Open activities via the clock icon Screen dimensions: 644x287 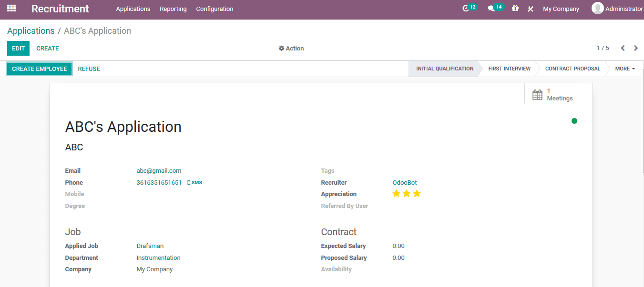coord(466,8)
